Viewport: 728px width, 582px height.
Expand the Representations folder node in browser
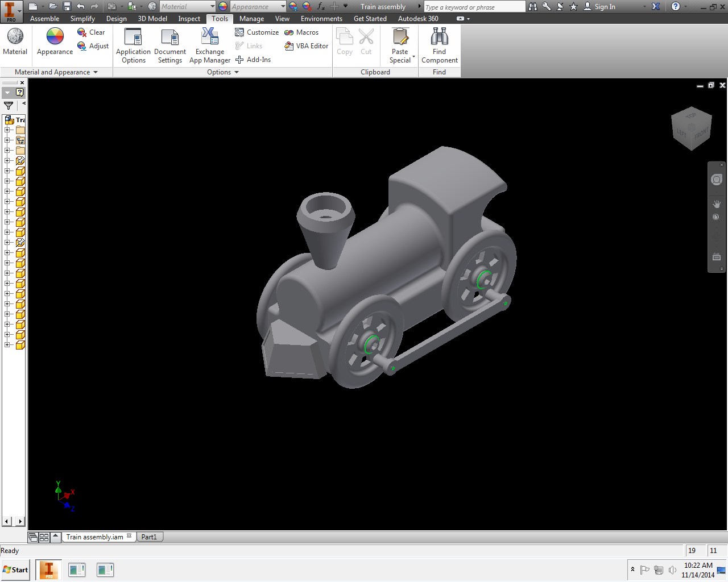pyautogui.click(x=7, y=140)
